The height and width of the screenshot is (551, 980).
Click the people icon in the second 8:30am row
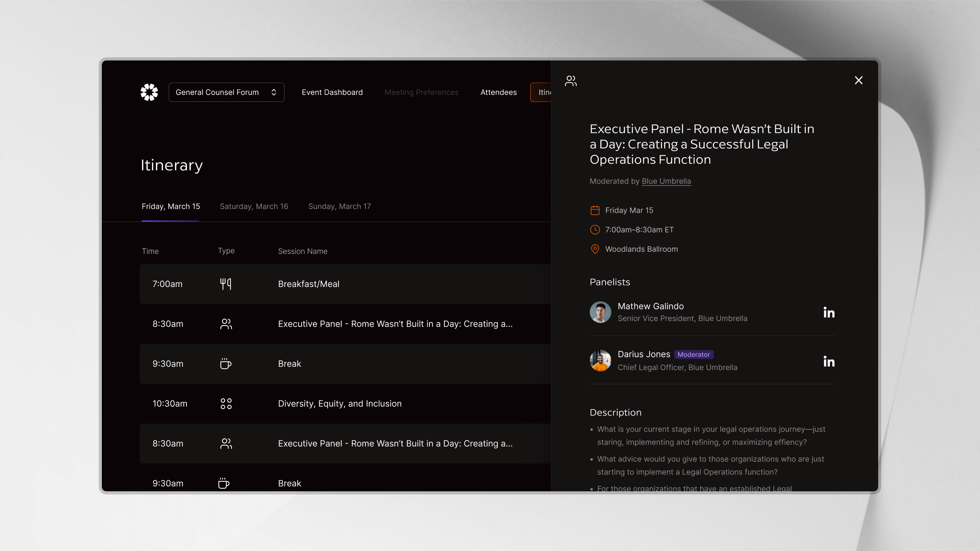point(226,443)
